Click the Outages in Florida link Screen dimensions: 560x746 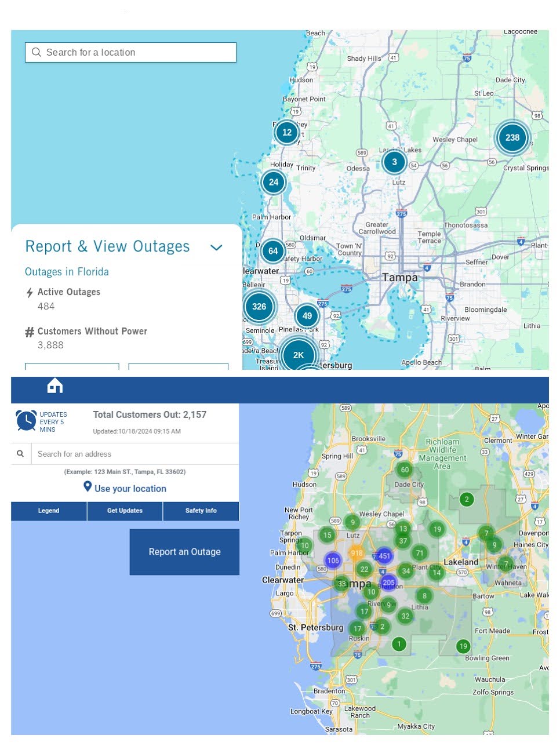(x=67, y=272)
